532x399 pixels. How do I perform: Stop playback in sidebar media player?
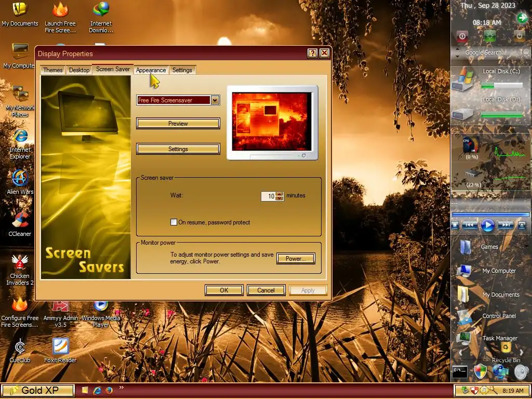pos(455,225)
